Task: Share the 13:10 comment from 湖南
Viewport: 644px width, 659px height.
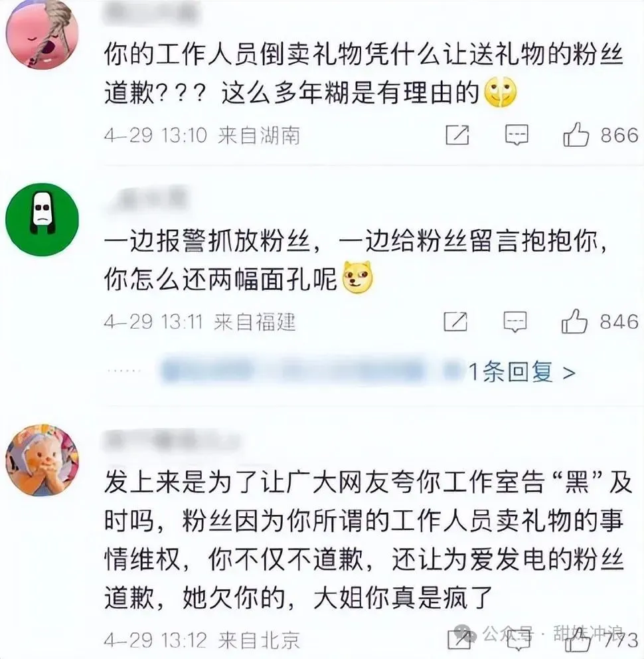Action: click(x=457, y=135)
